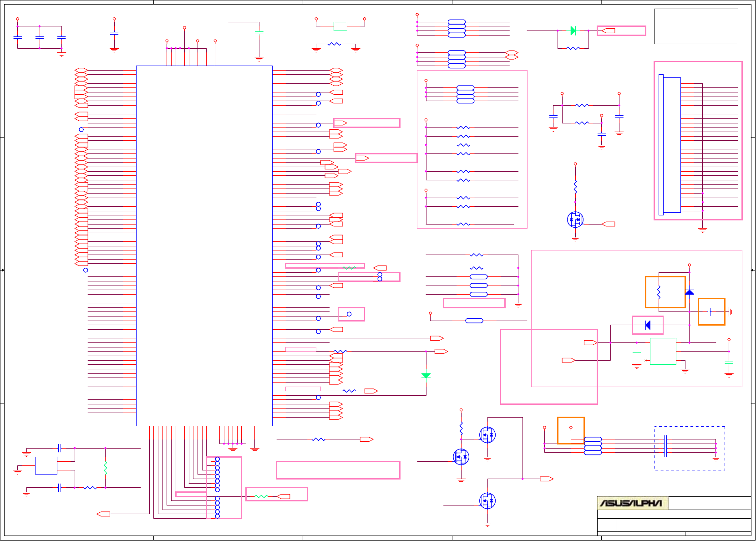Select the MOSFET symbol below the vertical blue resistor
Viewport: 756px width, 541px height.
click(575, 219)
